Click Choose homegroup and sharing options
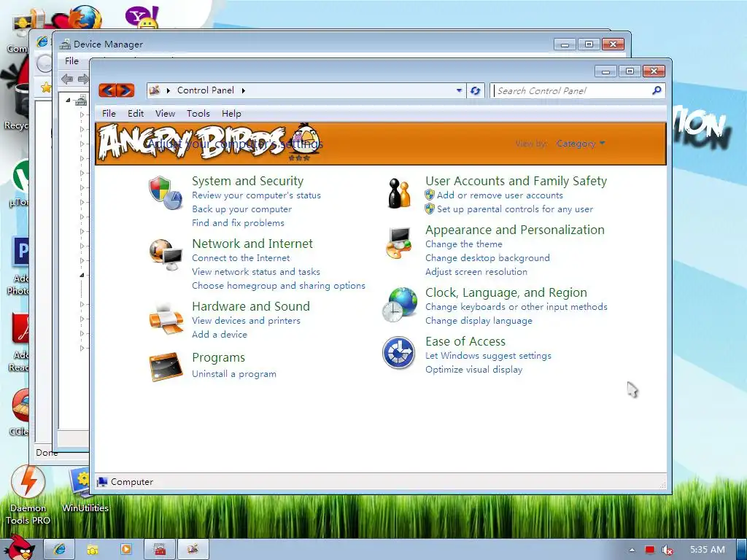This screenshot has width=747, height=560. pyautogui.click(x=278, y=286)
